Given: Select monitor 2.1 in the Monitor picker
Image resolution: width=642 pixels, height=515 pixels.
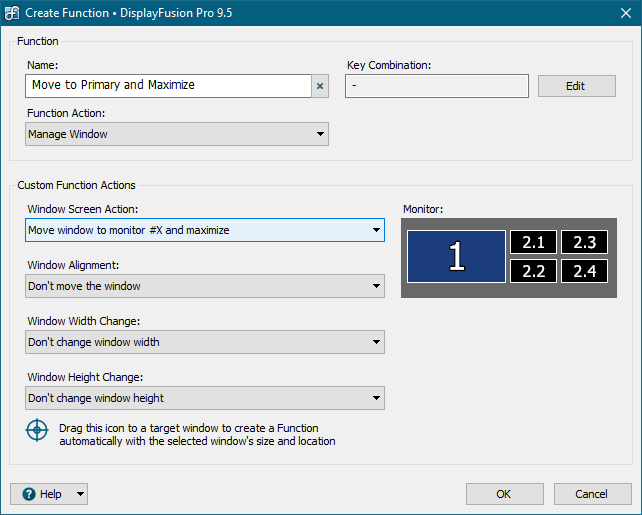Looking at the screenshot, I should click(x=533, y=242).
